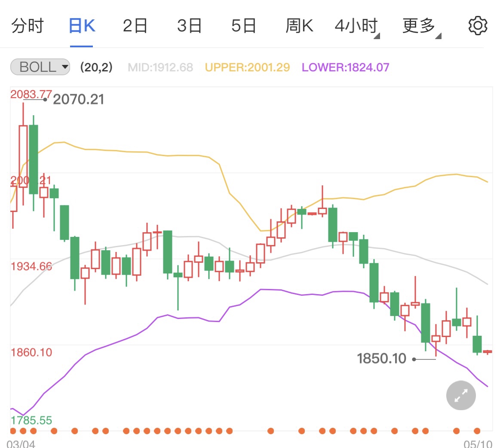Select the 日K tab
This screenshot has width=503, height=448.
pyautogui.click(x=82, y=26)
